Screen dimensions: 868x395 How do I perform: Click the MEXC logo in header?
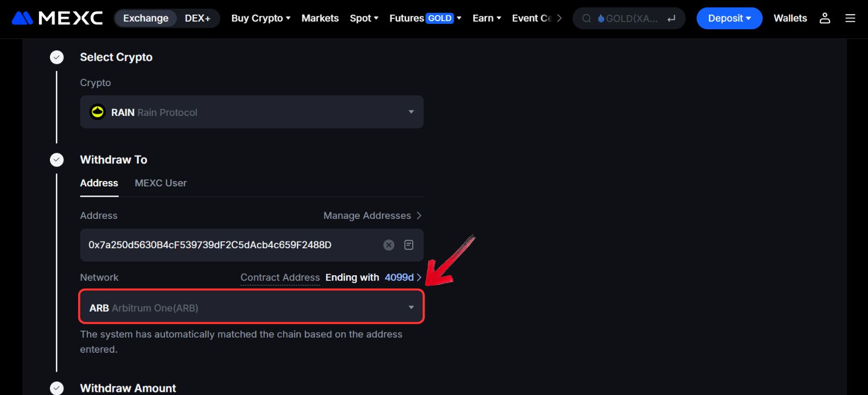point(57,18)
